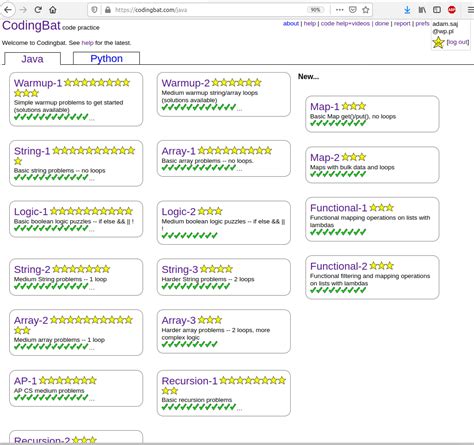This screenshot has width=474, height=445.
Task: Open the hamburger application menu
Action: tap(470, 10)
